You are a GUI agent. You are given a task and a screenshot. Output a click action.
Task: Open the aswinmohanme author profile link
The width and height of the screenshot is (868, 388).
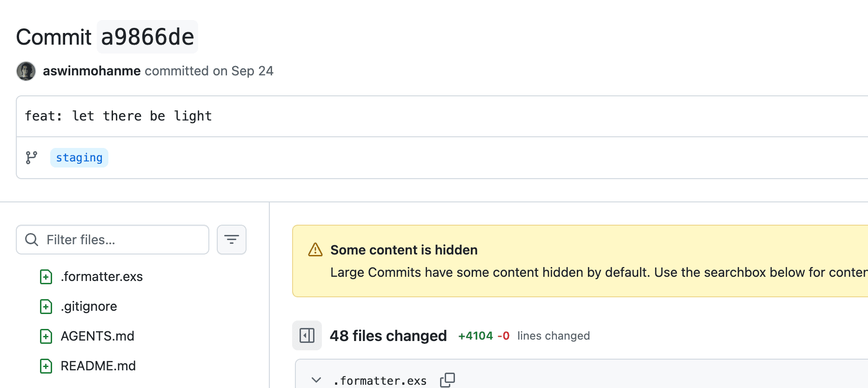92,71
